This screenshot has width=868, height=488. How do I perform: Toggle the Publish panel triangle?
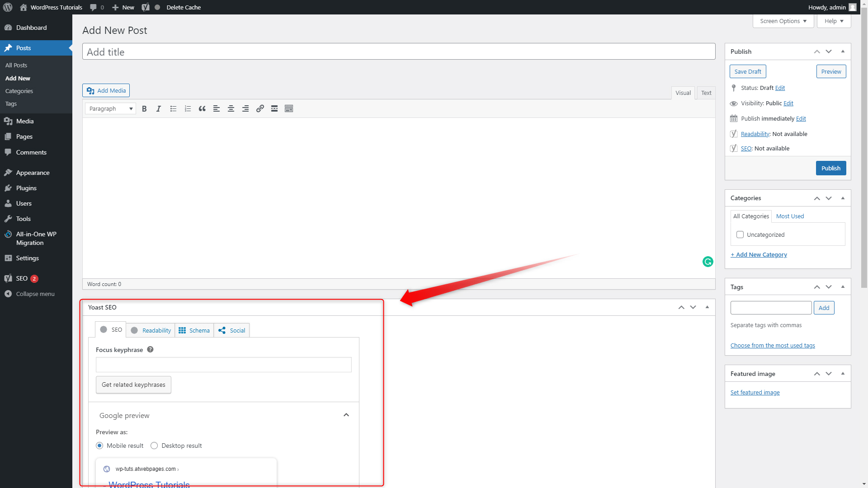coord(843,52)
